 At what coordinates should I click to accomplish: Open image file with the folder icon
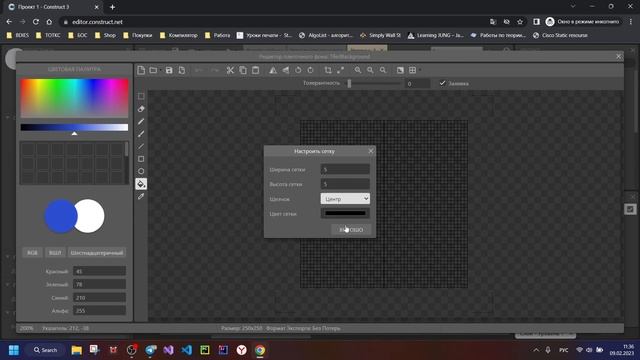click(x=153, y=70)
